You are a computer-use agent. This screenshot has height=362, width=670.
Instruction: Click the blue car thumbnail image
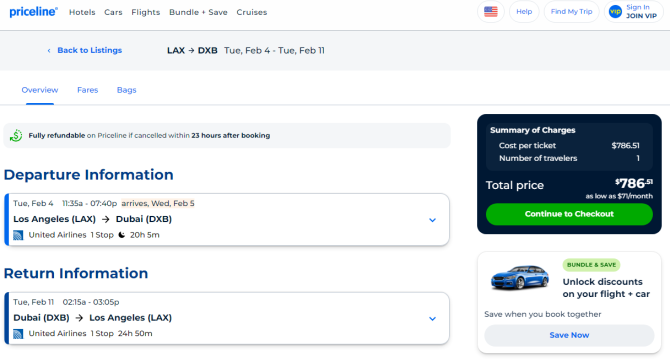[x=520, y=278]
